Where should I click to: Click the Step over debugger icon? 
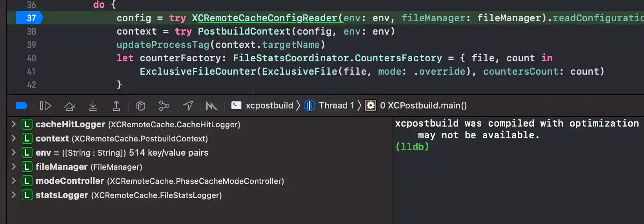click(69, 106)
